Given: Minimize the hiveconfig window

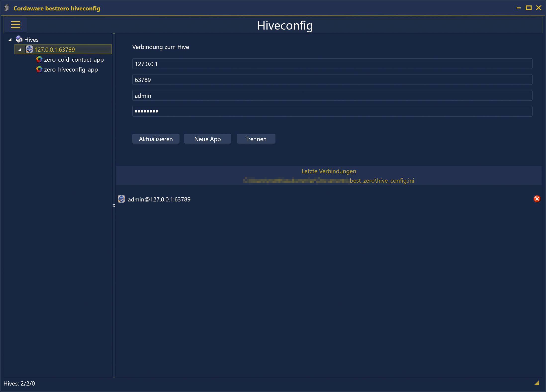Looking at the screenshot, I should [519, 8].
